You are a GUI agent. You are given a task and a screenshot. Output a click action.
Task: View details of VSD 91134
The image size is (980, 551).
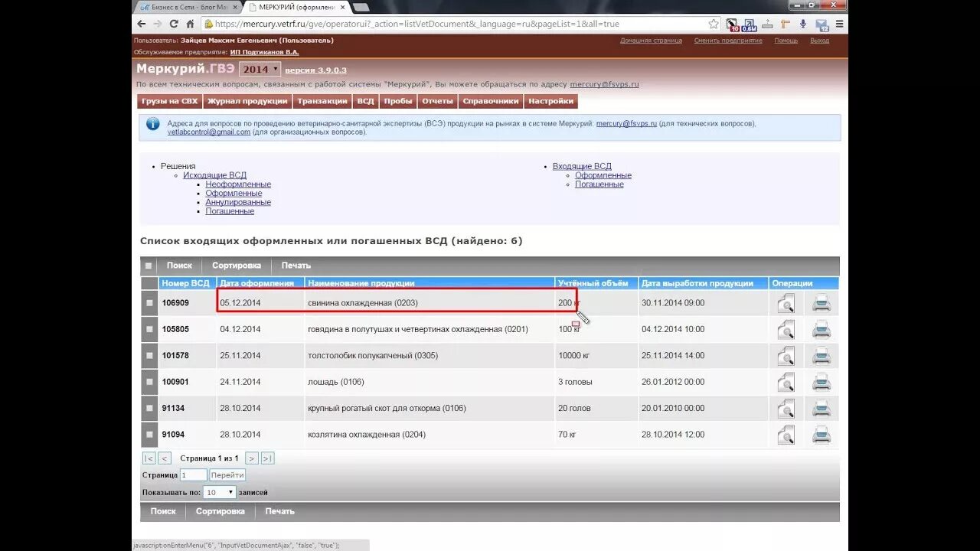[786, 409]
